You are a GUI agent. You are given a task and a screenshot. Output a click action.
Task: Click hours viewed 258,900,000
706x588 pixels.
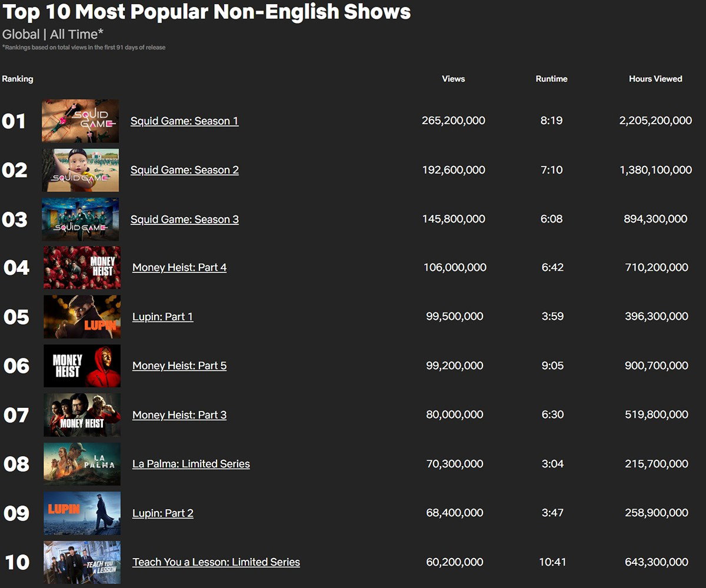tap(657, 513)
